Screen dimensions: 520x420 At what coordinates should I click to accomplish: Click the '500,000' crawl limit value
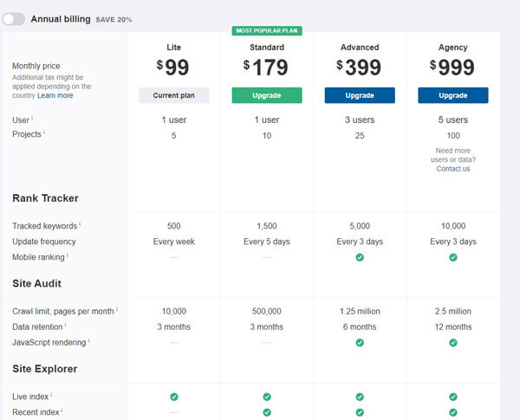(x=267, y=311)
